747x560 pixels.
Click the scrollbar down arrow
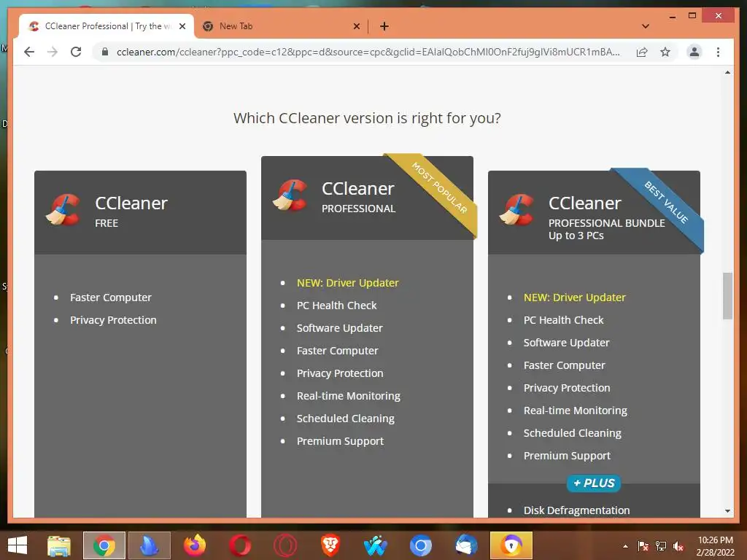tap(727, 511)
